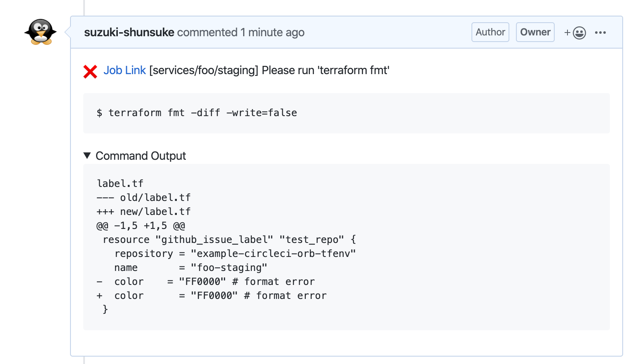Click the Owner badge

tap(535, 32)
